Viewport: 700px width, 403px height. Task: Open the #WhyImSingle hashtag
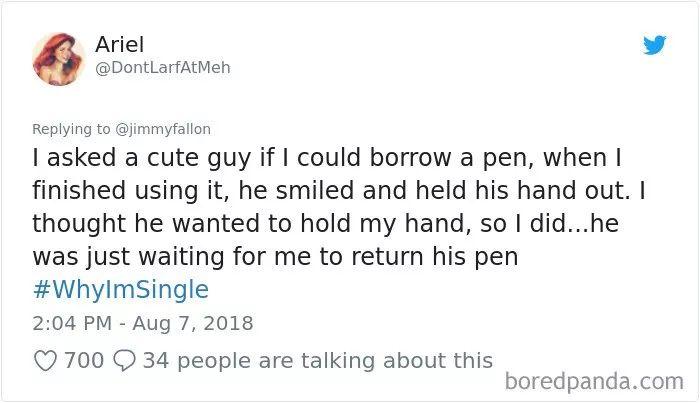(x=121, y=290)
